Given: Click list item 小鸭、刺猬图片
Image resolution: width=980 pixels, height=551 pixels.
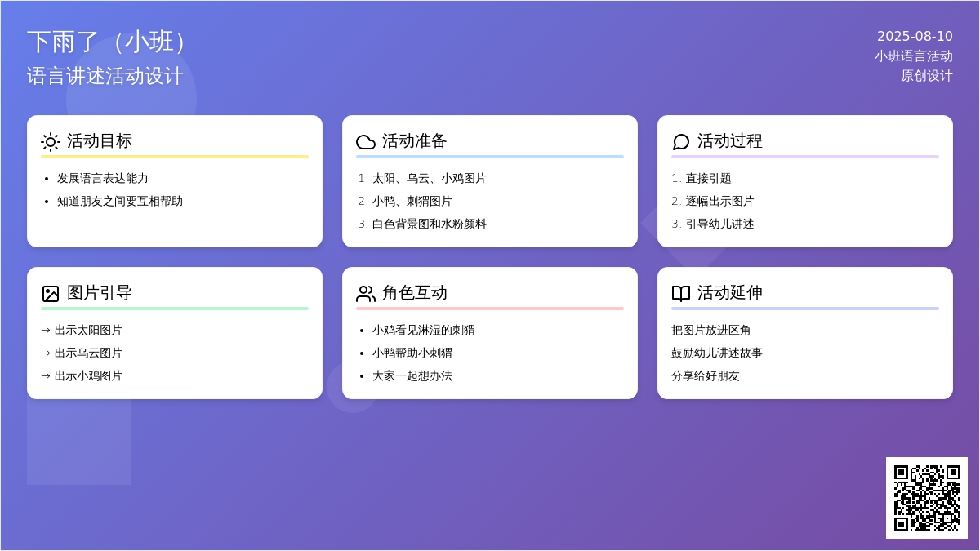Looking at the screenshot, I should coord(412,202).
